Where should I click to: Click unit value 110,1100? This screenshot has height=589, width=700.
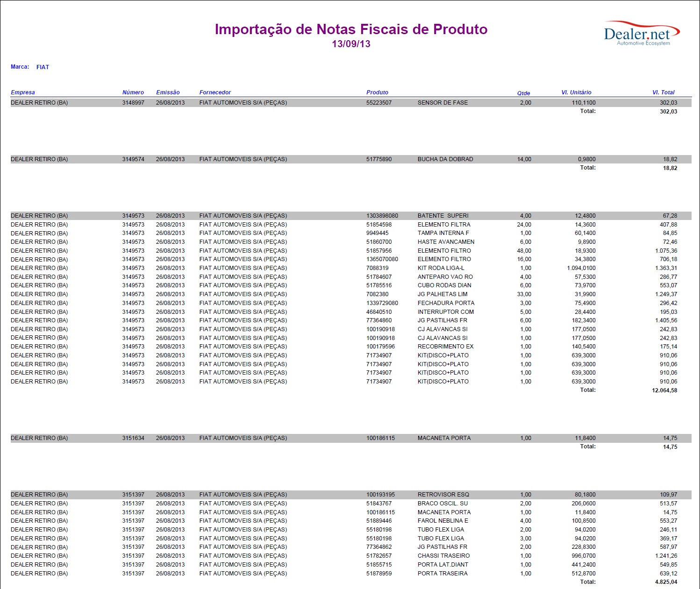click(584, 103)
